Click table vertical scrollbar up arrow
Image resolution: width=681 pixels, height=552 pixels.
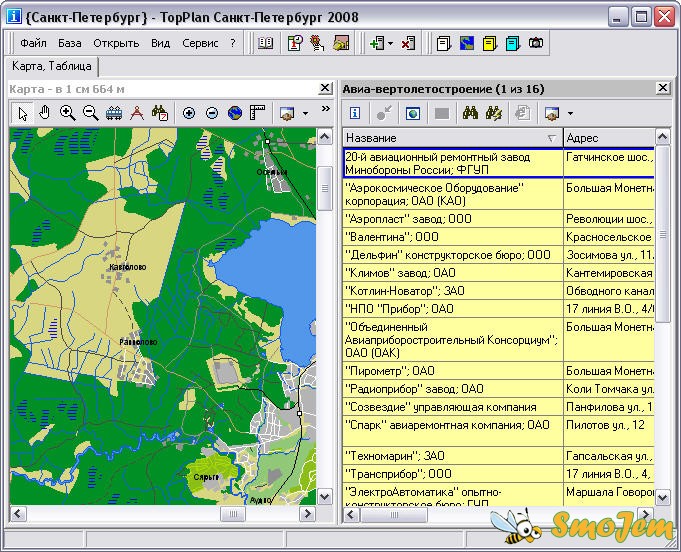(662, 138)
